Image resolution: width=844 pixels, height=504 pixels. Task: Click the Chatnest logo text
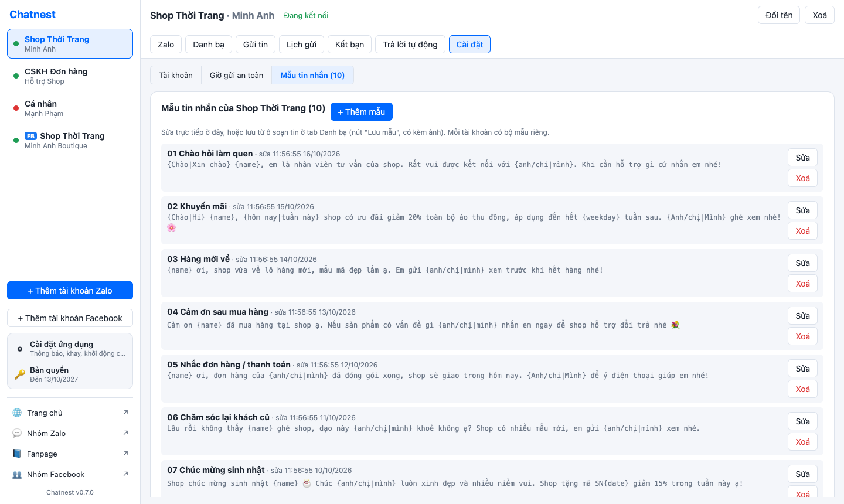click(x=33, y=15)
